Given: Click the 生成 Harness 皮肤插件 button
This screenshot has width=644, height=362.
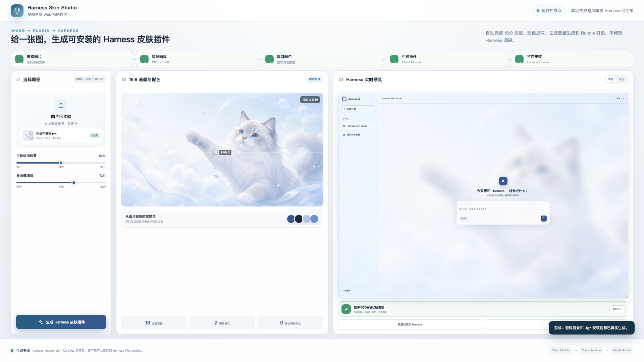Looking at the screenshot, I should tap(61, 322).
